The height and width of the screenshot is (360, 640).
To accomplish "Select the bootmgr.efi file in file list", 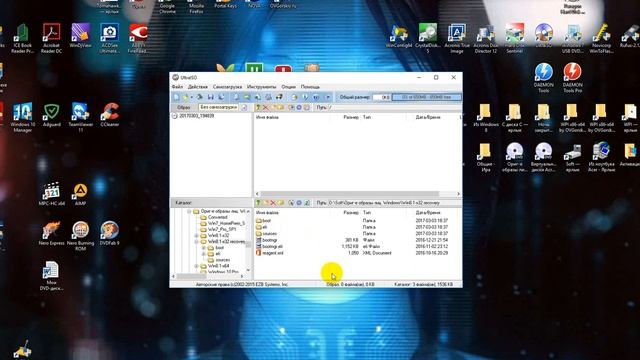I will pos(272,247).
